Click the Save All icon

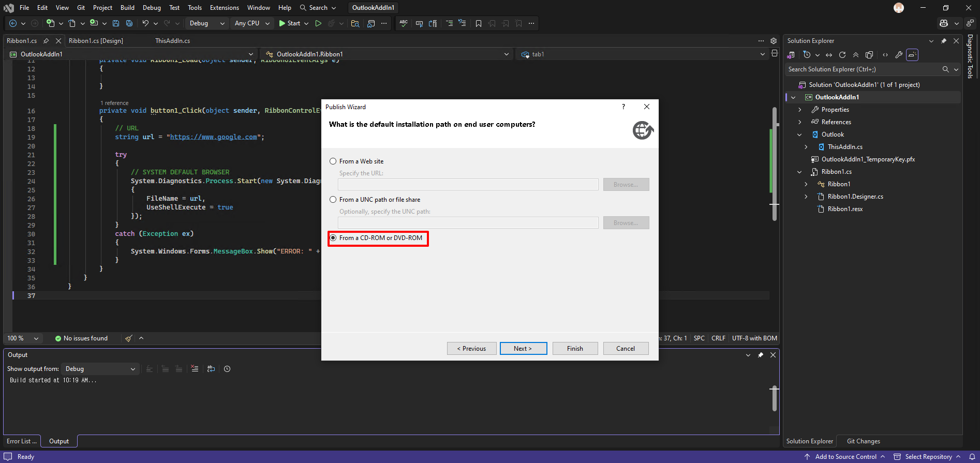click(129, 23)
